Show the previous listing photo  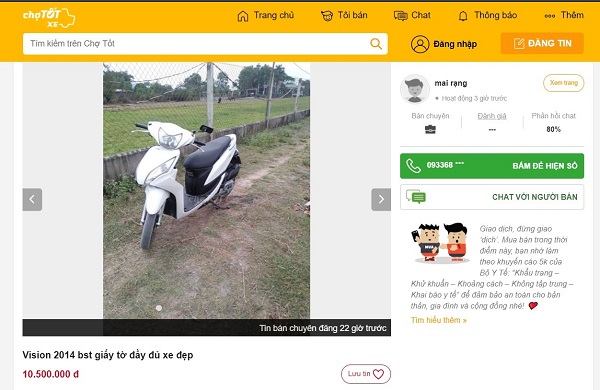pos(32,199)
